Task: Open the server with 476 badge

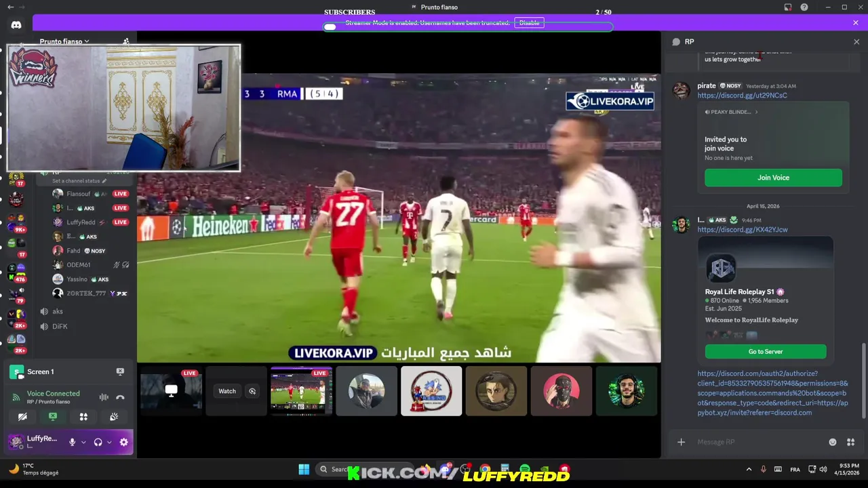Action: (16, 271)
